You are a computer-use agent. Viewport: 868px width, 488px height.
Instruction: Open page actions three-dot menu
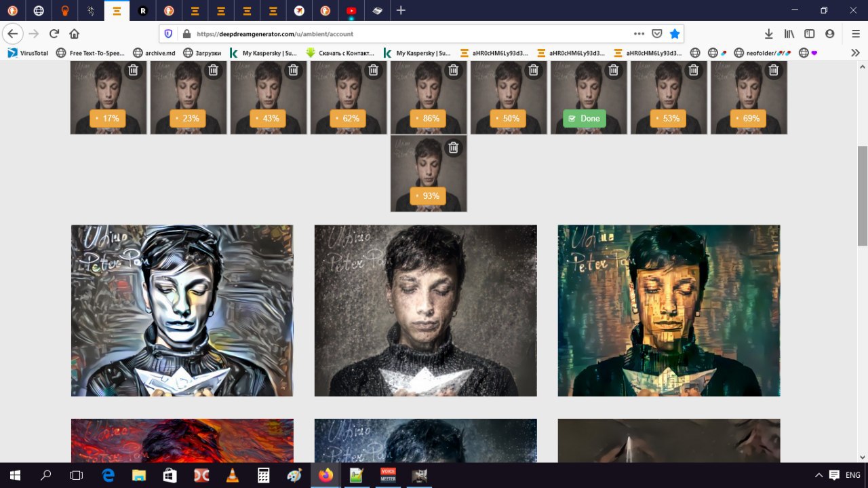(639, 34)
